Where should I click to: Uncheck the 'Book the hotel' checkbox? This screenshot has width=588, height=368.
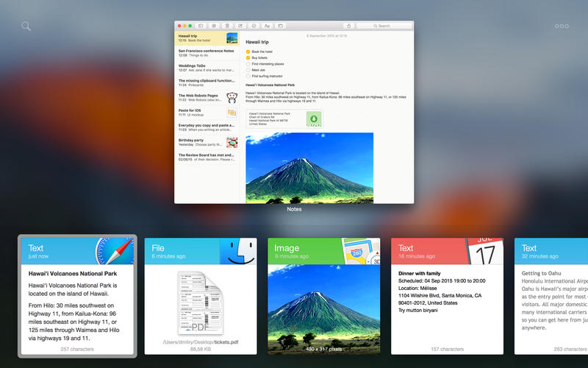(x=248, y=52)
